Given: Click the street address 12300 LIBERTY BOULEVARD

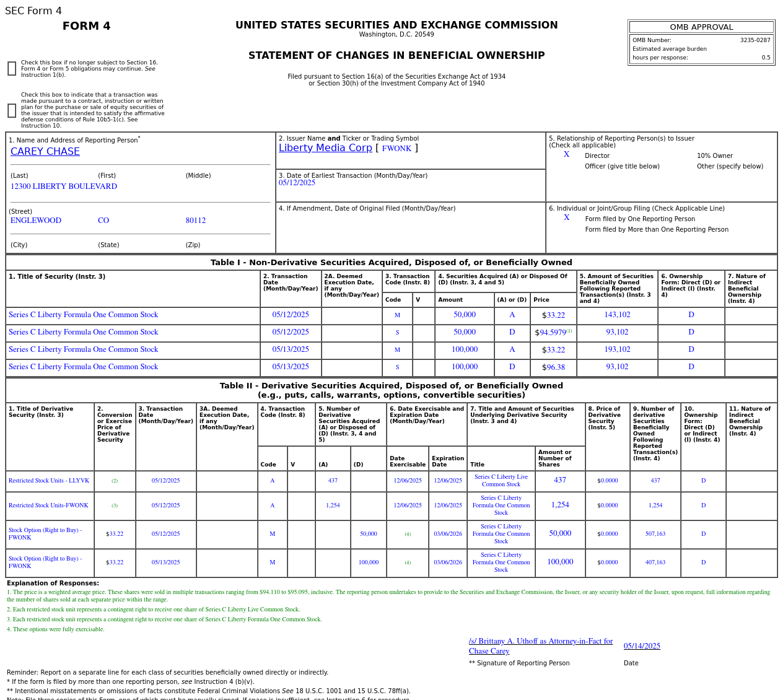Looking at the screenshot, I should [64, 186].
